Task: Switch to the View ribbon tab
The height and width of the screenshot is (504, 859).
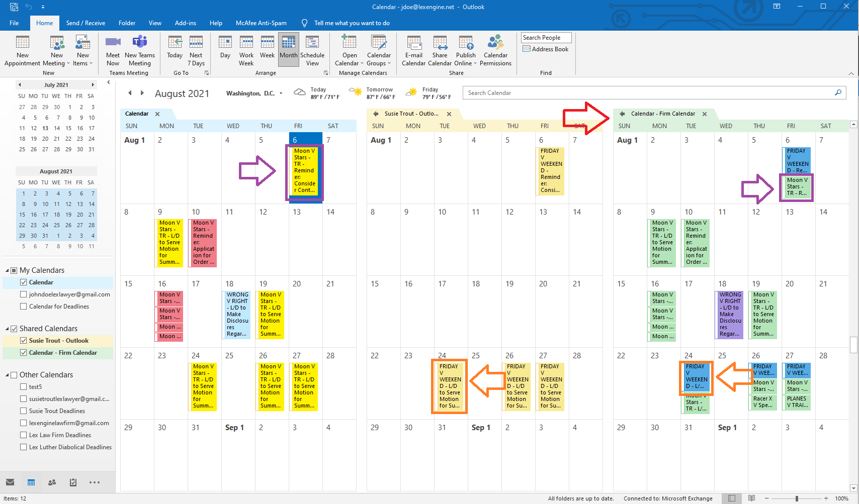Action: 155,23
